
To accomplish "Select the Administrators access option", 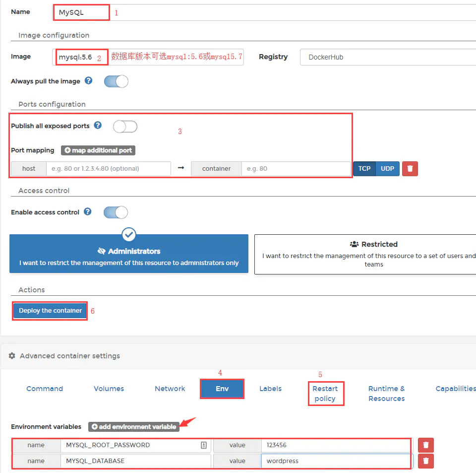I will pyautogui.click(x=129, y=254).
